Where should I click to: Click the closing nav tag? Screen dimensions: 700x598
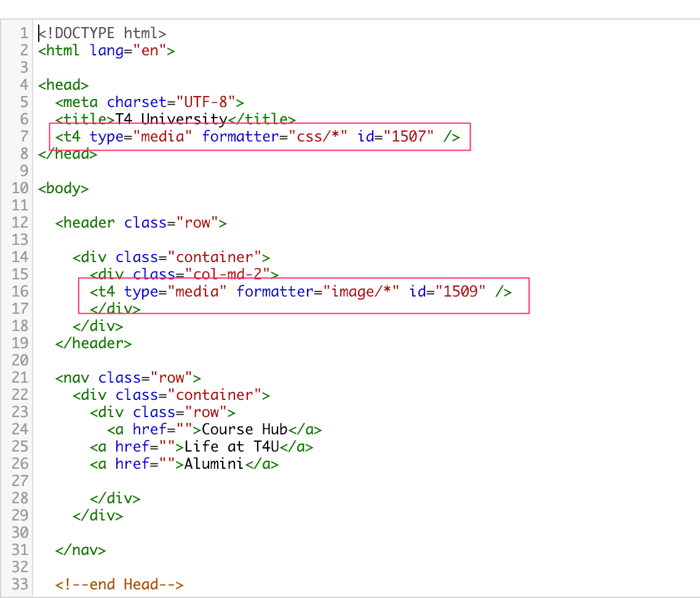coord(81,549)
